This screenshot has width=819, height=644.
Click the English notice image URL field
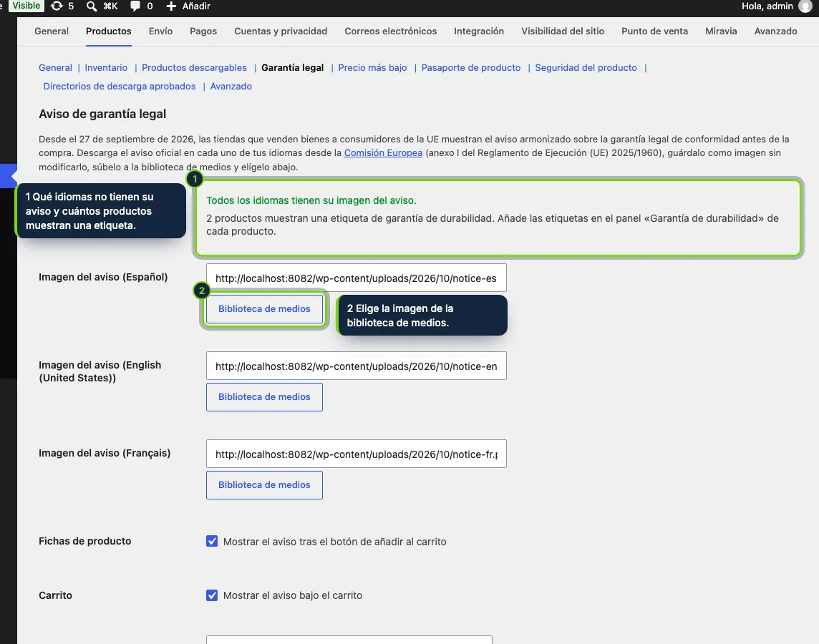click(x=357, y=366)
